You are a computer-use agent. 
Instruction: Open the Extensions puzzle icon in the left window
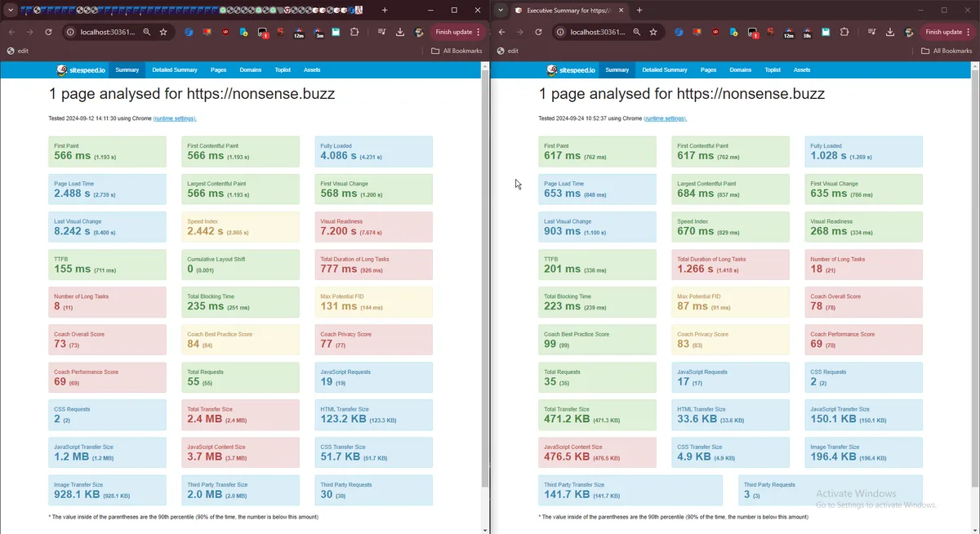pos(354,32)
